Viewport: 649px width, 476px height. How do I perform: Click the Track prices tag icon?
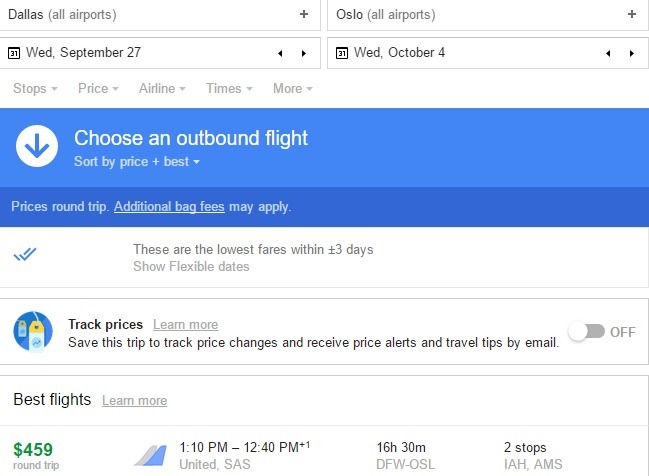pyautogui.click(x=33, y=332)
